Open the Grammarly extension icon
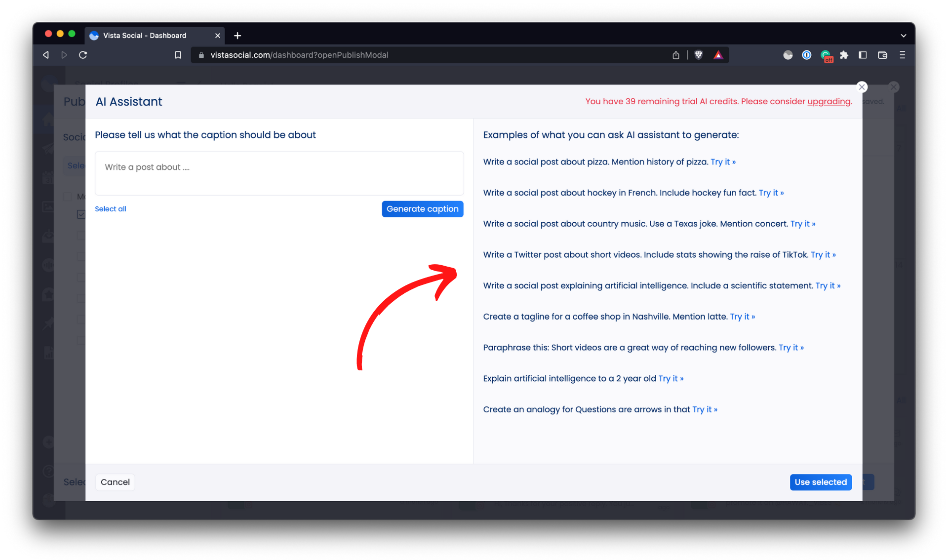This screenshot has height=560, width=948. click(x=826, y=56)
